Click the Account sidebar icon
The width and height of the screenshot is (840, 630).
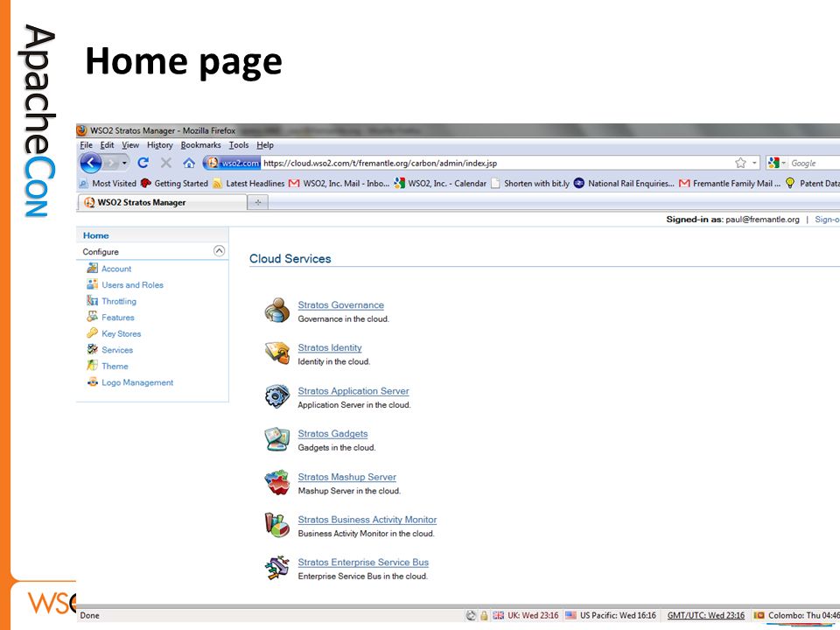click(92, 268)
